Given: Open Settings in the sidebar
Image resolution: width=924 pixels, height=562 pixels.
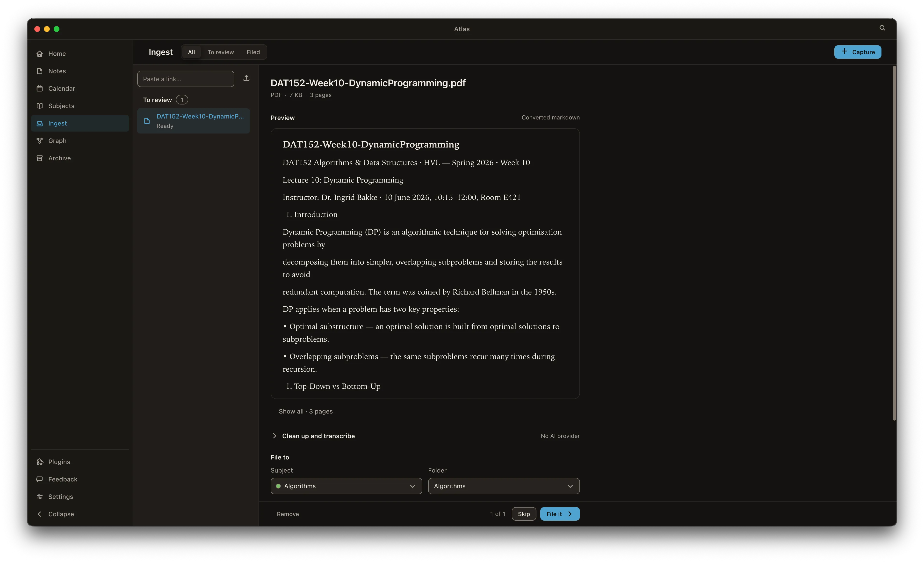Looking at the screenshot, I should (80, 497).
